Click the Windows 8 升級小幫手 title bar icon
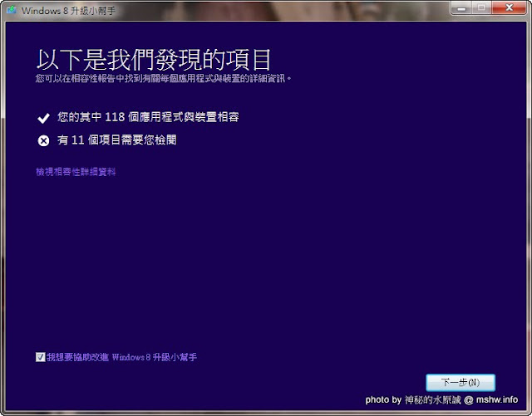Screen dimensions: 532x416 11,9
